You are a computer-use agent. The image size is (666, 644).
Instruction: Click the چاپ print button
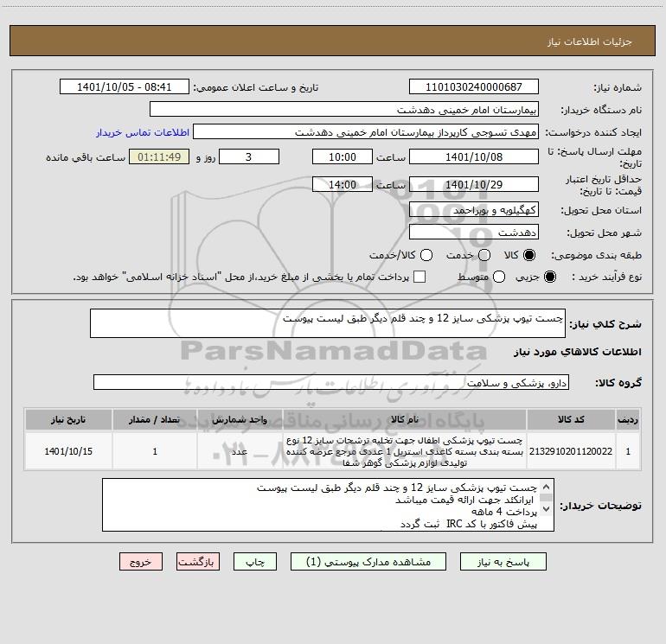coord(255,562)
